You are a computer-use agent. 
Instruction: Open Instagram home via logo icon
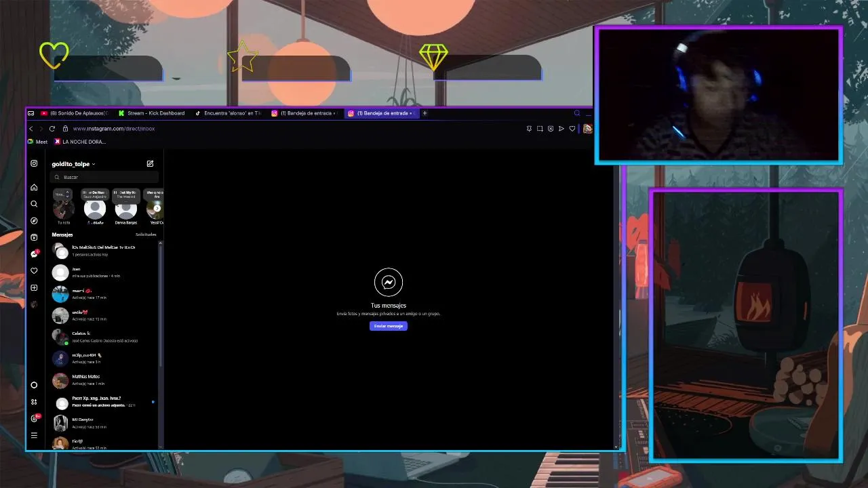pos(34,163)
